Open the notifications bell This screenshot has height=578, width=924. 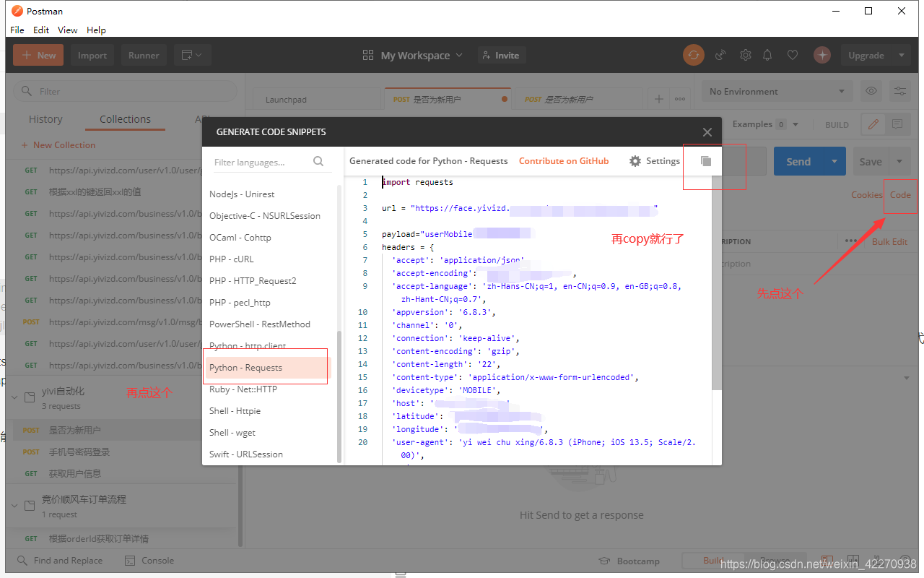coord(767,55)
